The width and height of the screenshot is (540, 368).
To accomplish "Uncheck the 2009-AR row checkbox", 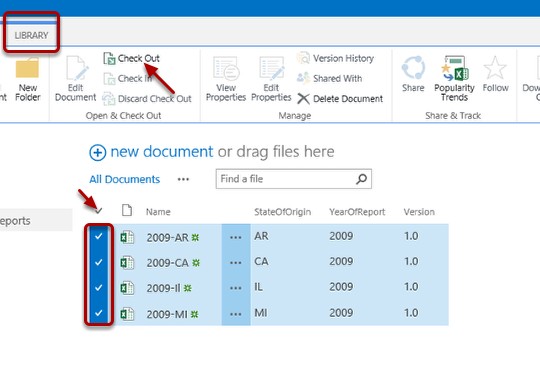I will tap(98, 236).
